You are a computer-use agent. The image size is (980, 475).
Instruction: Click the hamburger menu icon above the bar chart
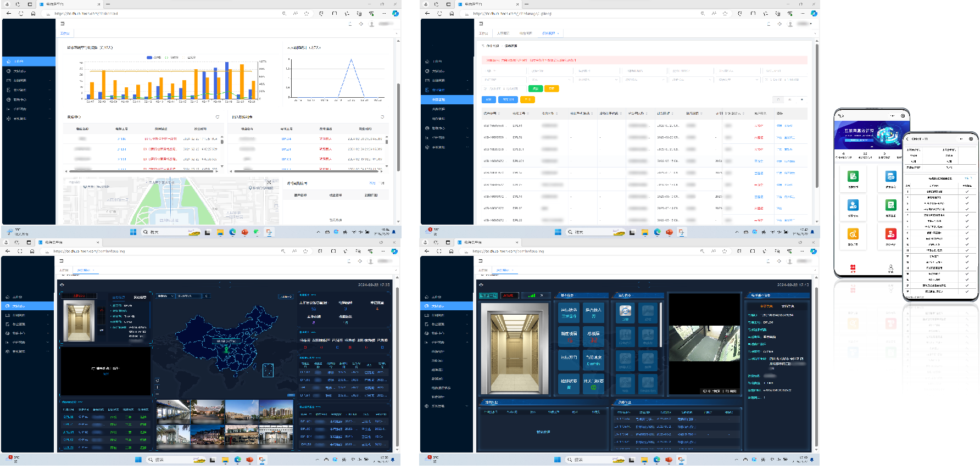point(63,24)
